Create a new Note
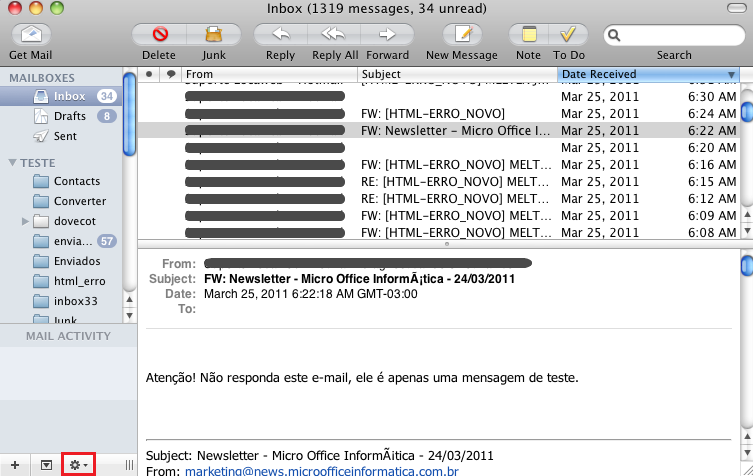 coord(529,35)
